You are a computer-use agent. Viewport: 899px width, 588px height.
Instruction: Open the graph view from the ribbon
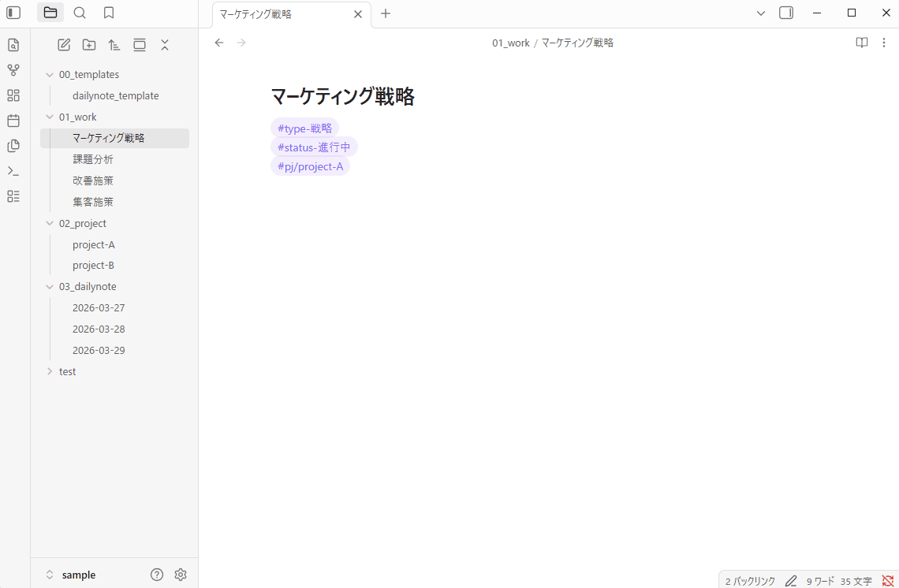click(13, 70)
